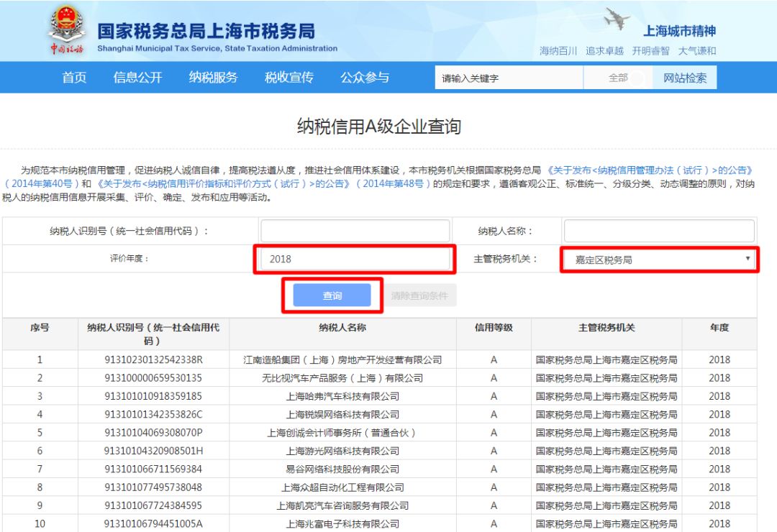This screenshot has height=532, width=777.
Task: Navigate to the 公众参与 section
Action: 365,78
